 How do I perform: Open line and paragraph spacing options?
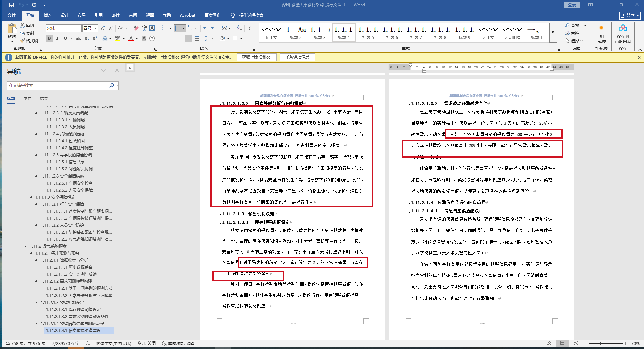coord(207,38)
